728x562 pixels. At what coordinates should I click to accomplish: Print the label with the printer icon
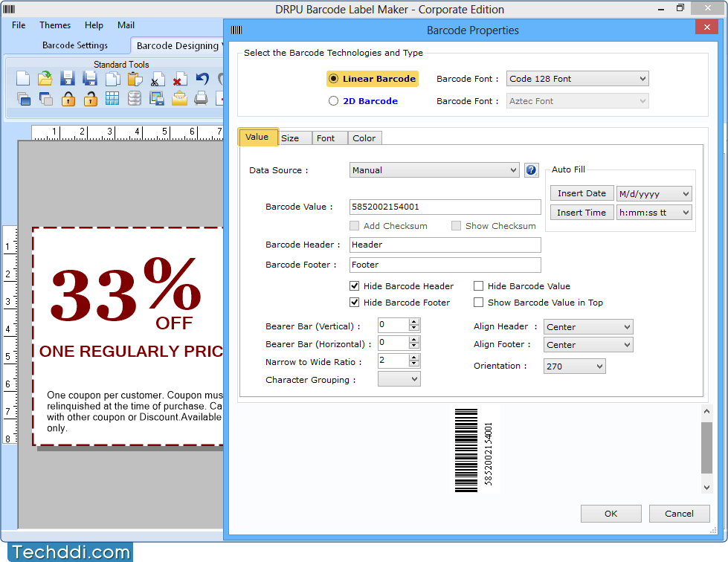coord(201,98)
